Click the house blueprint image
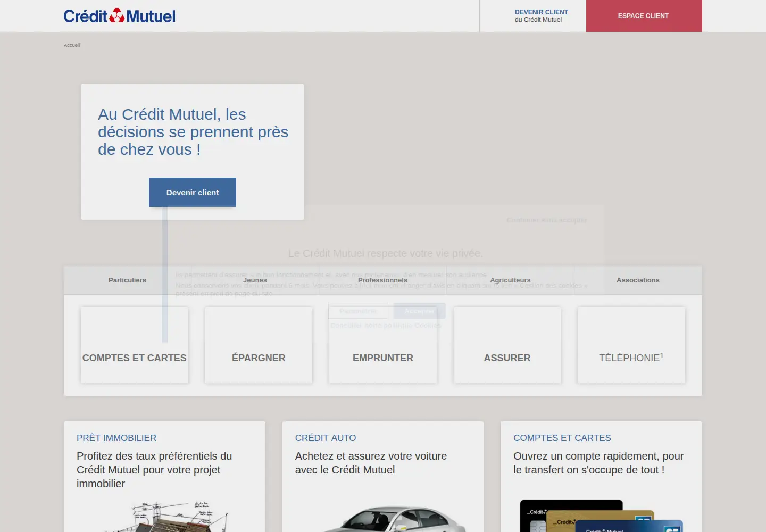 pyautogui.click(x=165, y=516)
